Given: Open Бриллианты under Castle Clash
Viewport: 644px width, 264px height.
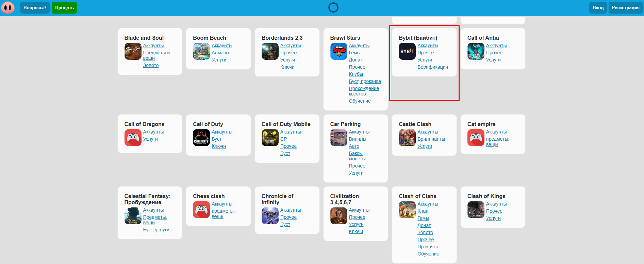Looking at the screenshot, I should coord(431,139).
